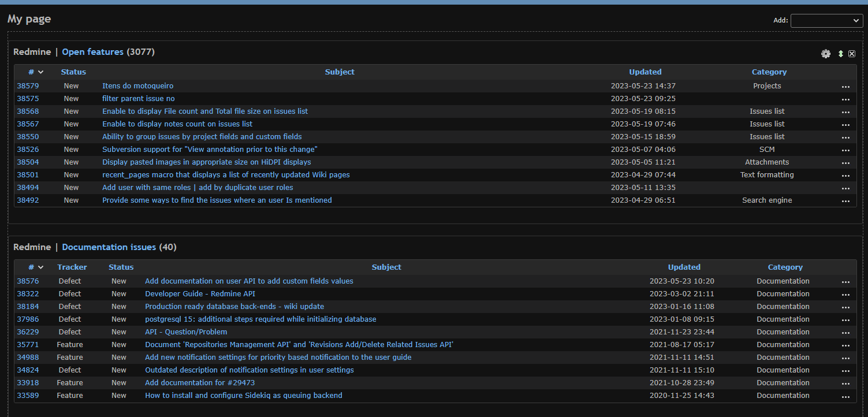This screenshot has width=868, height=417.
Task: Open actions menu for issue 38526
Action: pos(845,150)
